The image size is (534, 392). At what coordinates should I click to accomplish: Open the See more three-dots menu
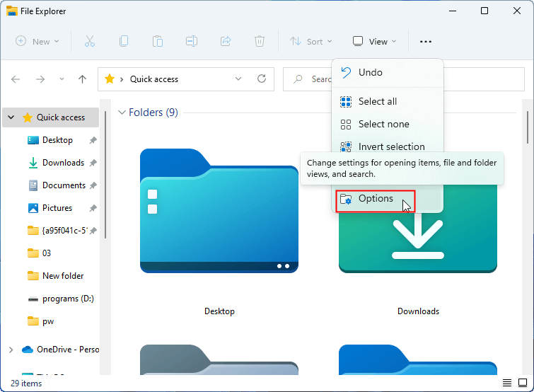point(426,42)
